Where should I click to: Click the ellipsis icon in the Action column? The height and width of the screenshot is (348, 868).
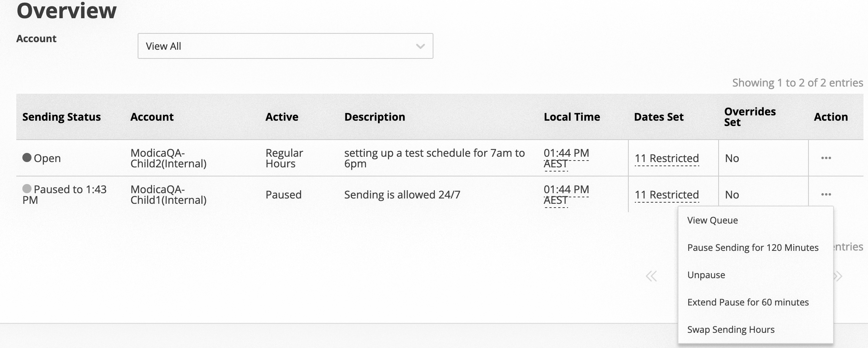click(827, 158)
